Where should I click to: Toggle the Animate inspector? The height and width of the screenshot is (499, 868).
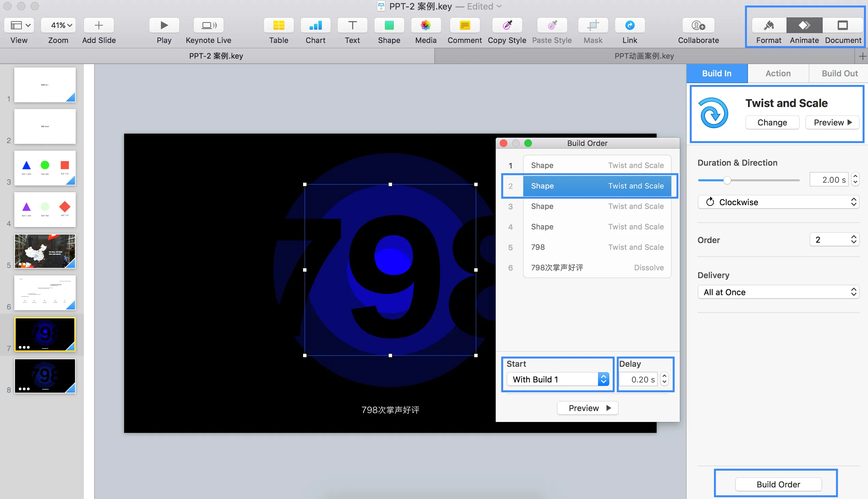[804, 25]
